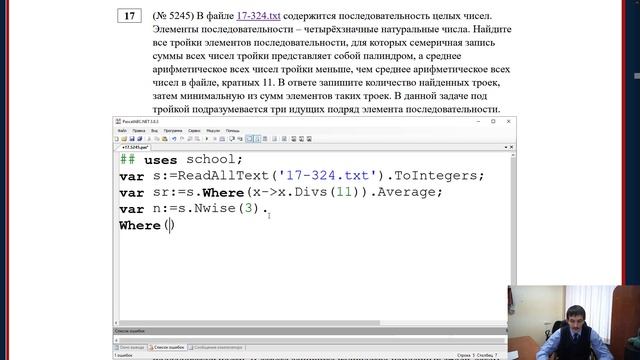Viewport: 640px width, 360px height.
Task: Click the presenter webcam thumbnail
Action: pos(573,322)
